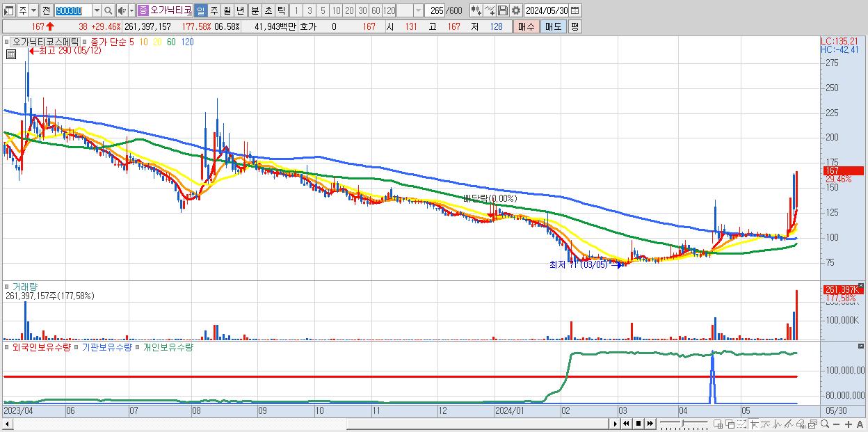Screen dimensions: 868x432
Task: Open chart settings gear icon
Action: (515, 10)
